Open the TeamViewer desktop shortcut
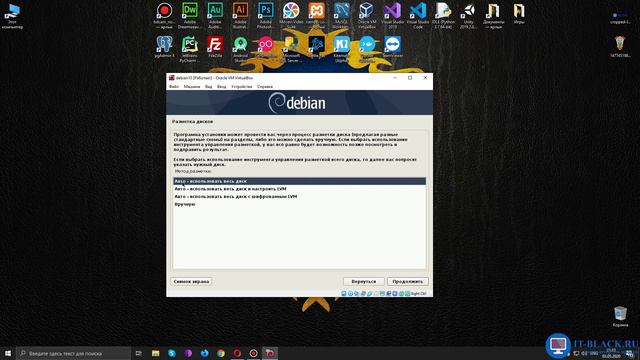Screen dimensions: 640x360 pos(392,47)
